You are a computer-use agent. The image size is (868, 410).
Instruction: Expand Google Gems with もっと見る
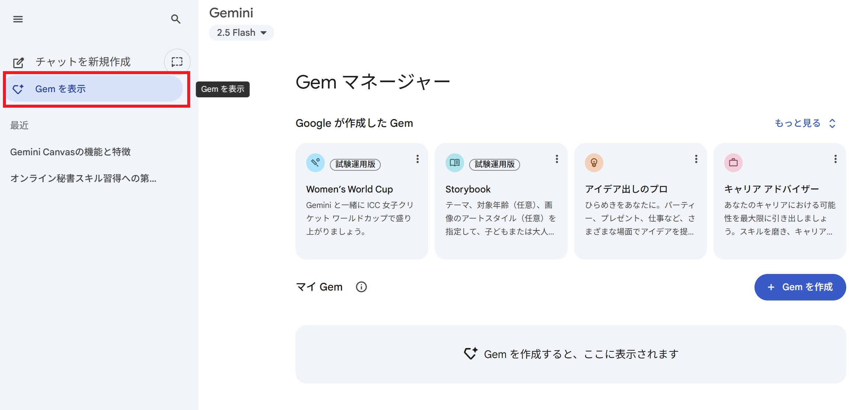[x=805, y=123]
